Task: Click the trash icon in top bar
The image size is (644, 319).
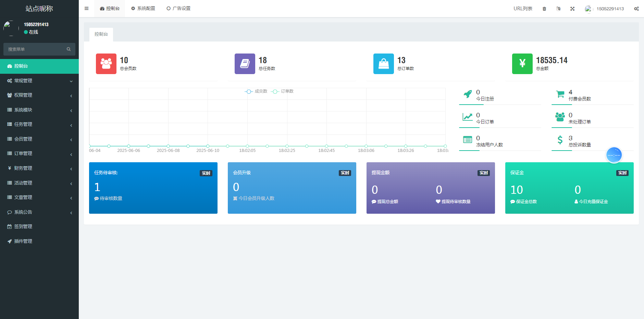Action: pos(544,9)
